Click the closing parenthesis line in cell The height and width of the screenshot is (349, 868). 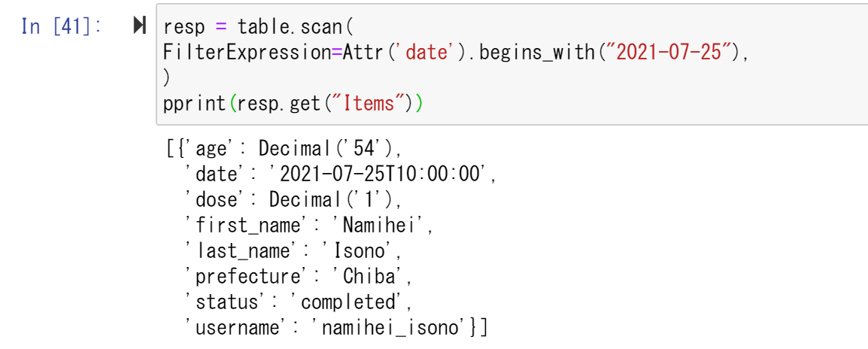click(x=167, y=78)
